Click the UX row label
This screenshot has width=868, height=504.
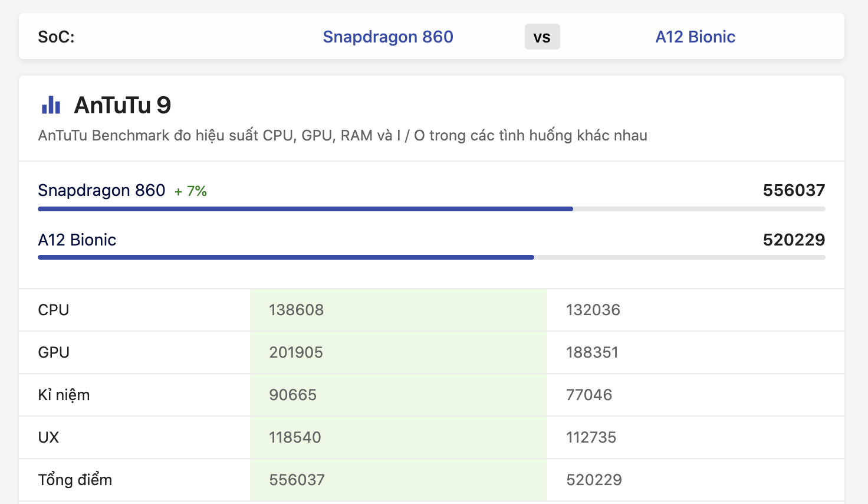(48, 437)
